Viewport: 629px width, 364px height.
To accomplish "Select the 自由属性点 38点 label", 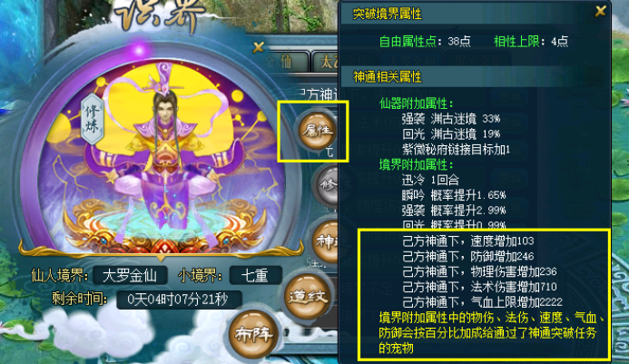I will click(425, 41).
